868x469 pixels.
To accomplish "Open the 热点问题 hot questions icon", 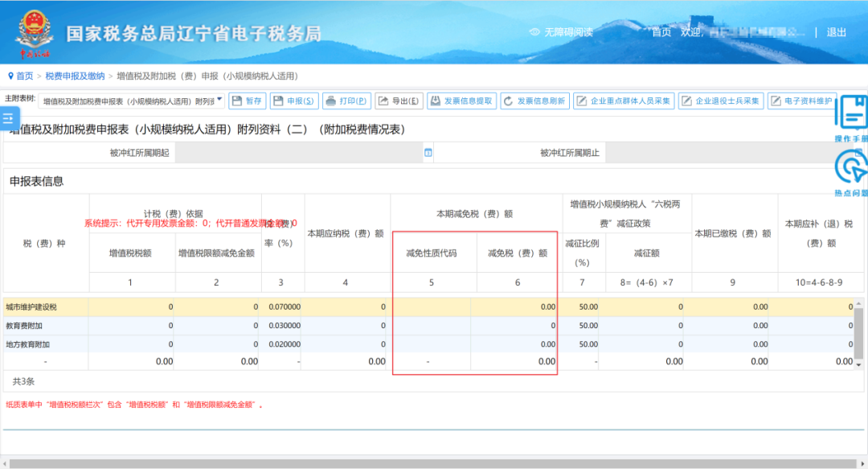I will click(851, 172).
